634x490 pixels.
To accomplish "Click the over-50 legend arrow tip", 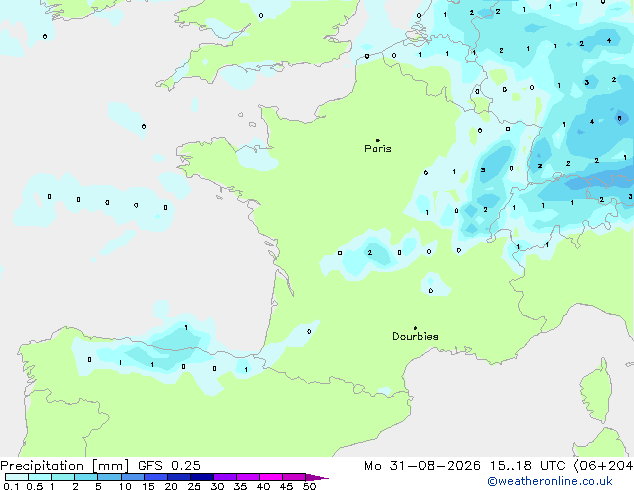I will point(317,477).
